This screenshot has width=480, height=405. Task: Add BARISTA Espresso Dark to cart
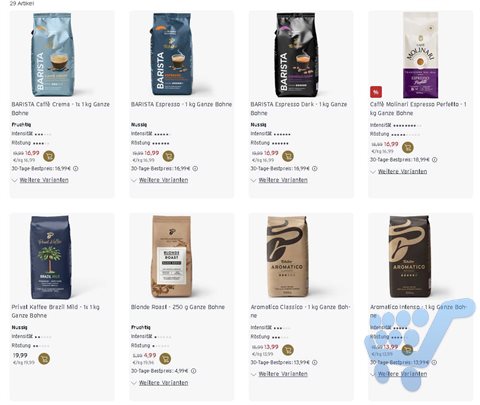[288, 156]
